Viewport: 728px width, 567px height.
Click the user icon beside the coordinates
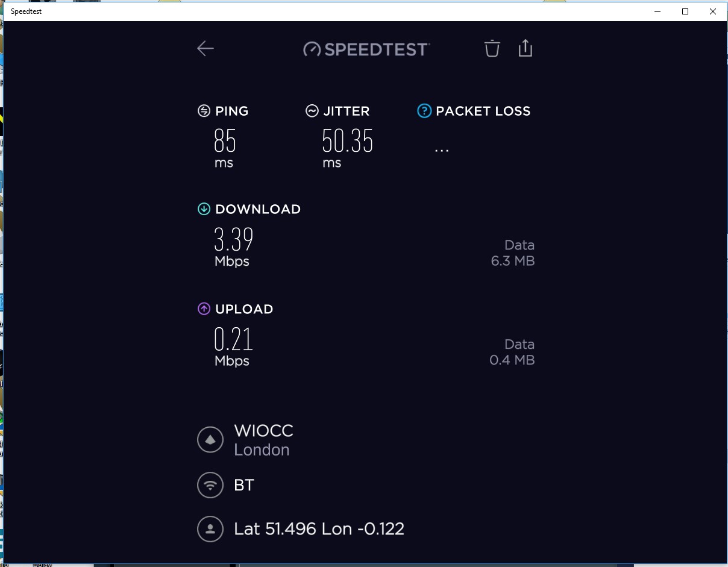[210, 529]
